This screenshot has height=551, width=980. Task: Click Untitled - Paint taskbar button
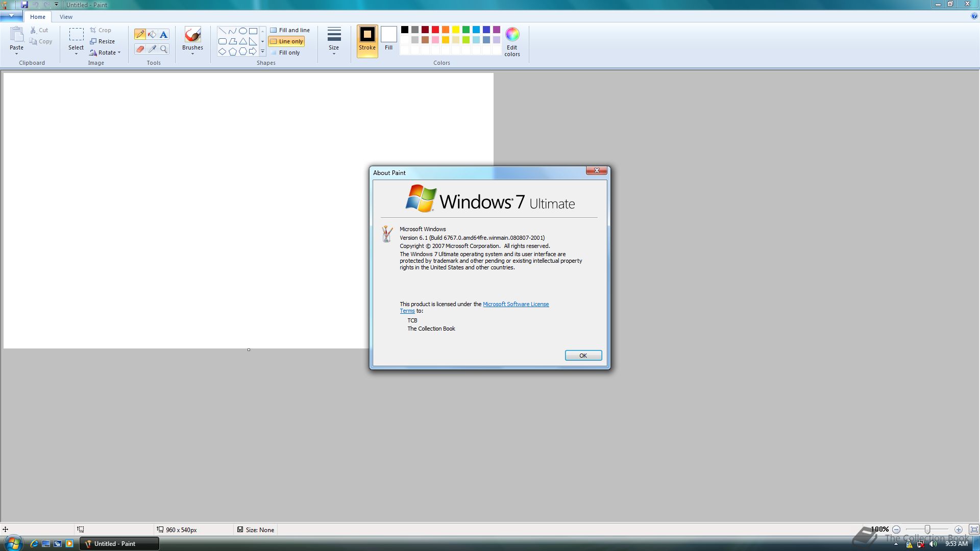click(x=119, y=544)
